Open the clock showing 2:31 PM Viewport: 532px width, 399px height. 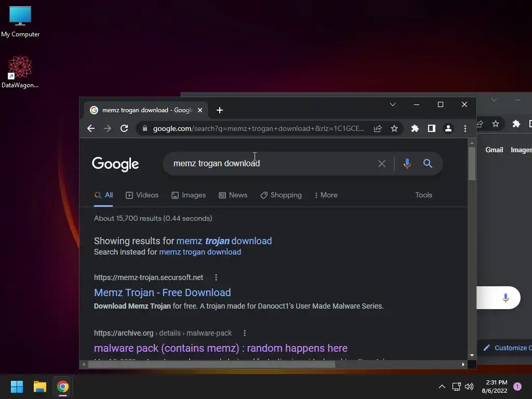tap(495, 387)
